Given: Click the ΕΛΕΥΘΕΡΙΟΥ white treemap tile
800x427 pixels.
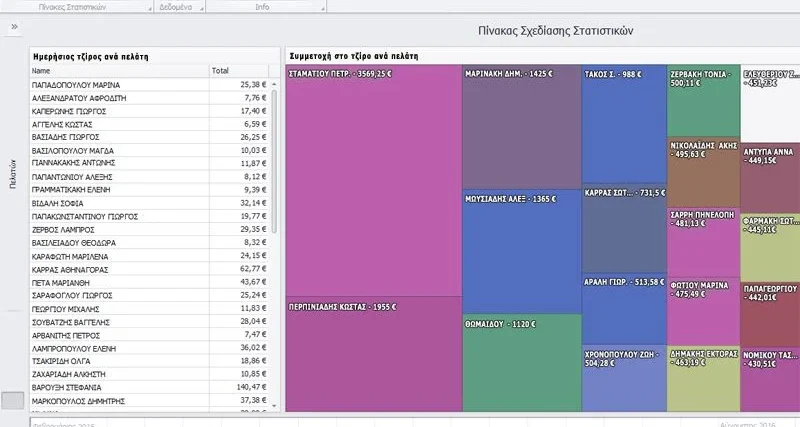Looking at the screenshot, I should [x=770, y=104].
